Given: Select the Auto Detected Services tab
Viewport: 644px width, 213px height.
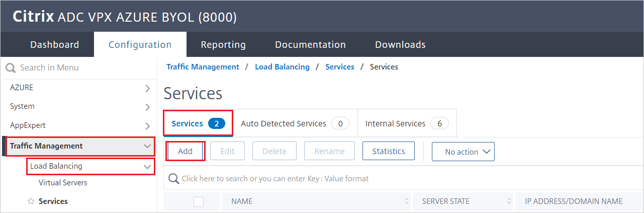Looking at the screenshot, I should click(295, 123).
